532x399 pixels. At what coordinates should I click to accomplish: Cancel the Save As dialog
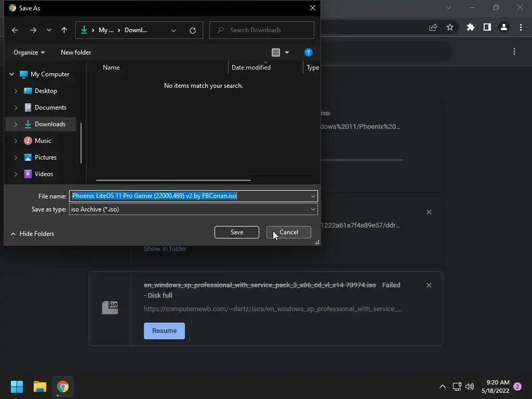(289, 232)
